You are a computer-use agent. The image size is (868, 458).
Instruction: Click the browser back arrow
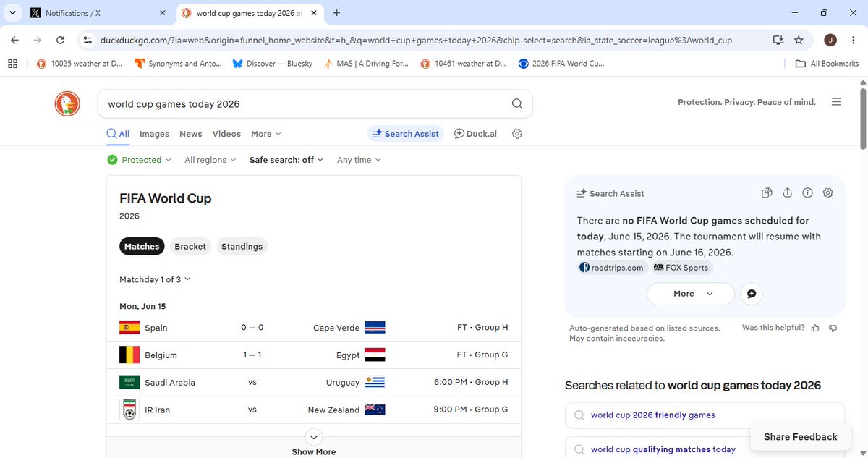coord(15,41)
